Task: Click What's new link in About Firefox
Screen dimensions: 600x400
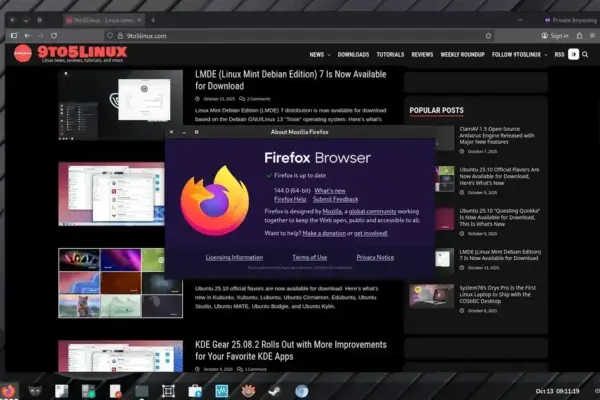Action: coord(330,191)
